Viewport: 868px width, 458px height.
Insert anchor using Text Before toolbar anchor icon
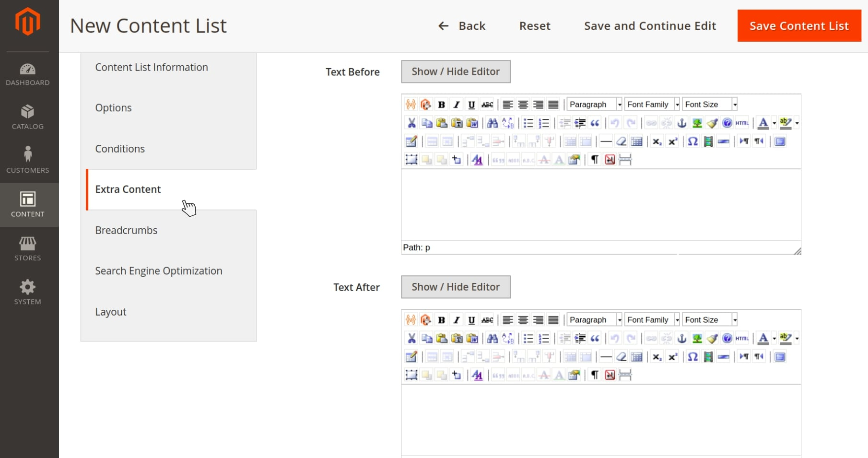(x=681, y=123)
